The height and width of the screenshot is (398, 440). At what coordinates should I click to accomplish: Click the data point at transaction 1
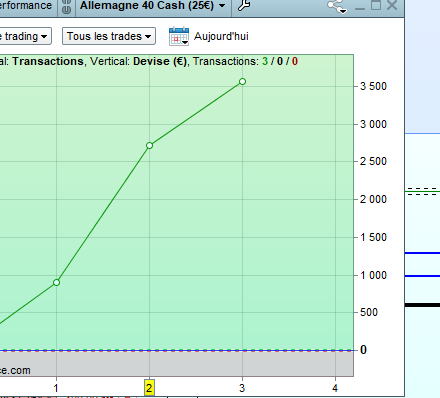point(56,283)
